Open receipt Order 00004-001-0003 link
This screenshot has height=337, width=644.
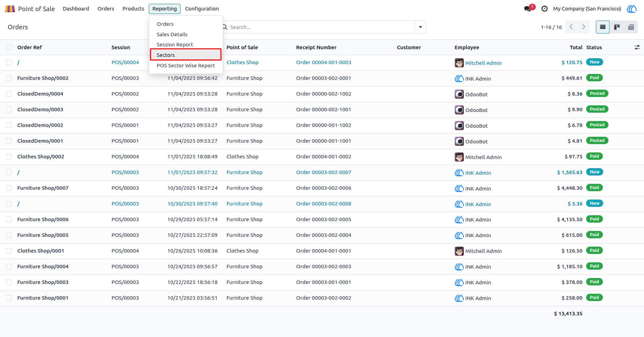pyautogui.click(x=324, y=62)
